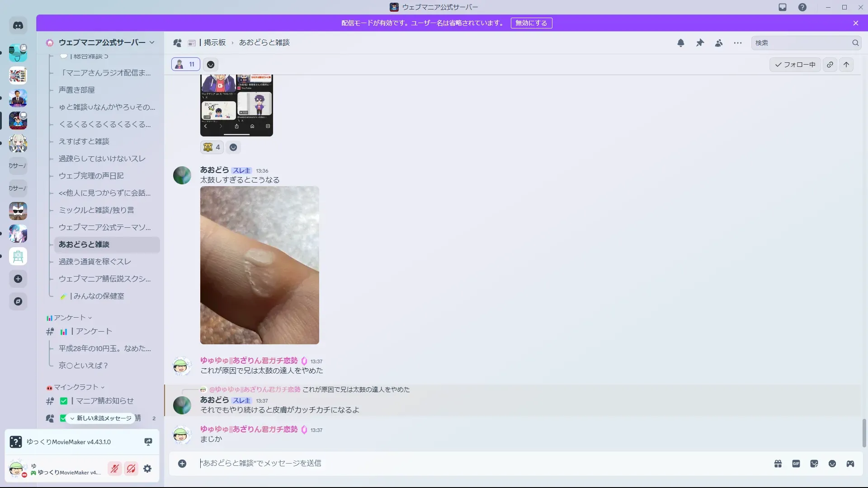The image size is (868, 488).
Task: Open sticker picker in message bar
Action: click(x=814, y=464)
